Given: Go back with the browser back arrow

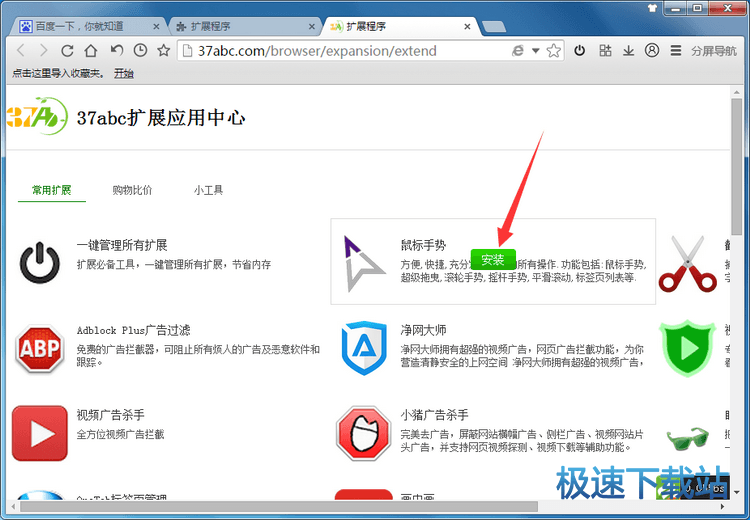Looking at the screenshot, I should point(21,50).
